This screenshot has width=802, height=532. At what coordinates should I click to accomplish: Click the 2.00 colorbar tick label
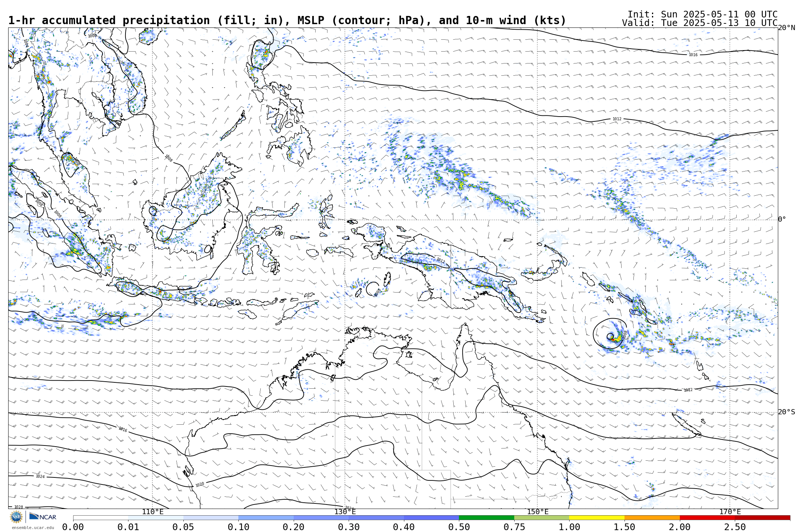pos(680,527)
